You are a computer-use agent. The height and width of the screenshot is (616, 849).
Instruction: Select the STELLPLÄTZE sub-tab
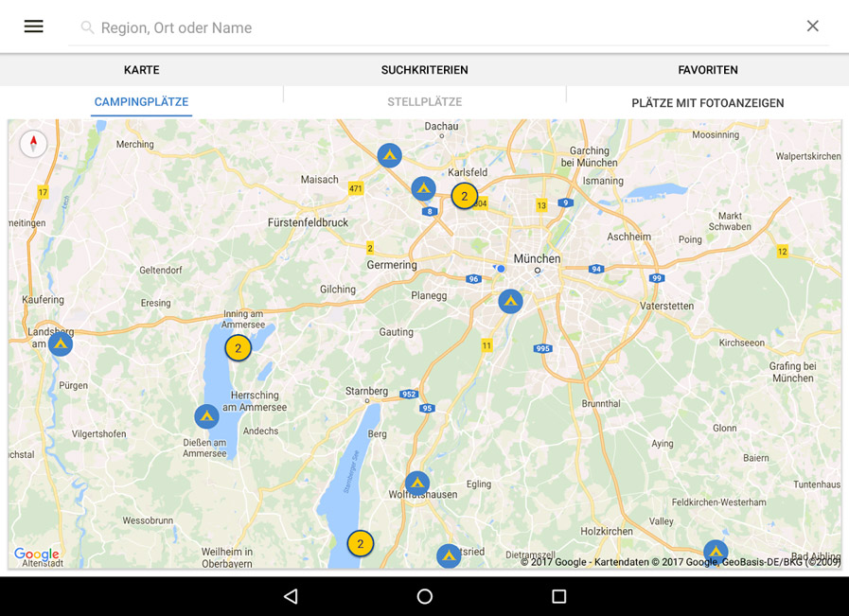pos(424,102)
